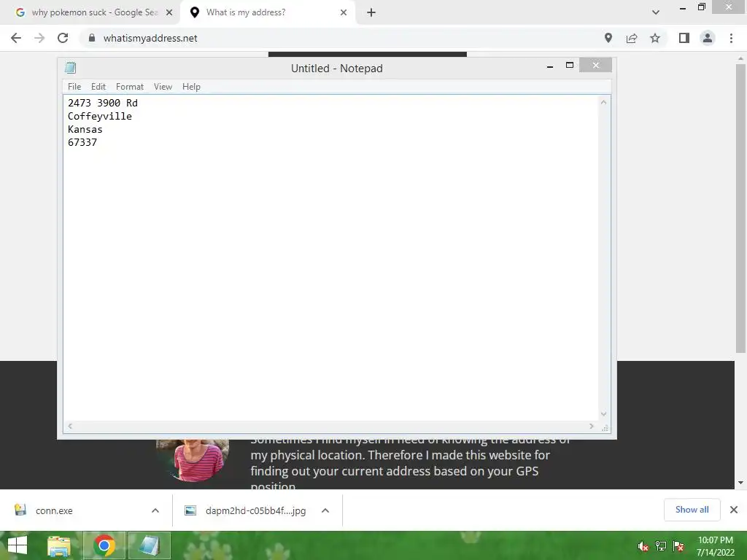This screenshot has width=747, height=560.
Task: Click the '67337' zip code line
Action: click(x=82, y=142)
